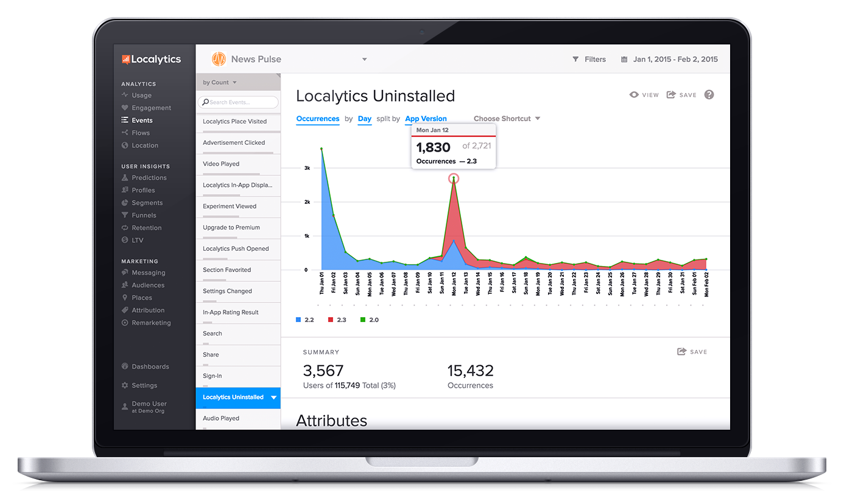
Task: Click the Profiles icon
Action: coord(125,190)
